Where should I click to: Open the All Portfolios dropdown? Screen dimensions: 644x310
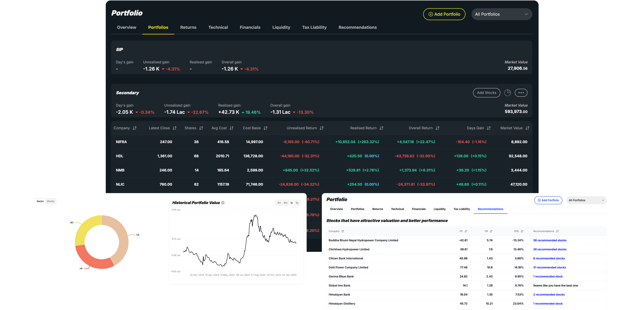(x=501, y=14)
